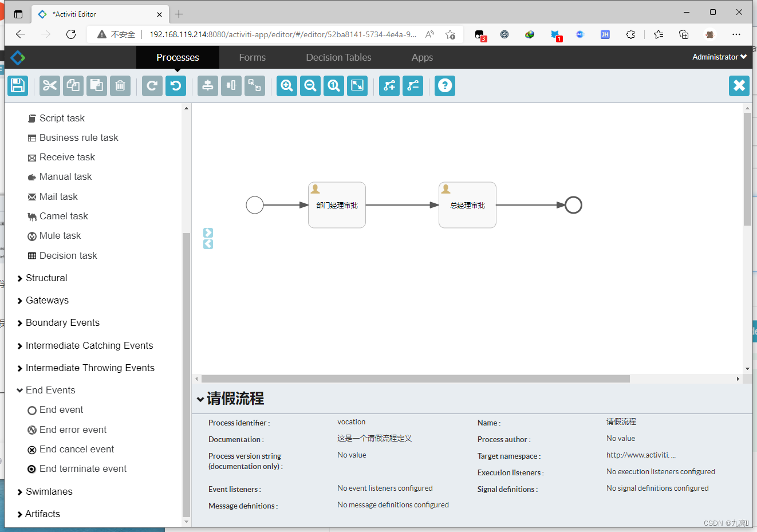Zoom in on the process canvas
The image size is (757, 532).
point(287,86)
